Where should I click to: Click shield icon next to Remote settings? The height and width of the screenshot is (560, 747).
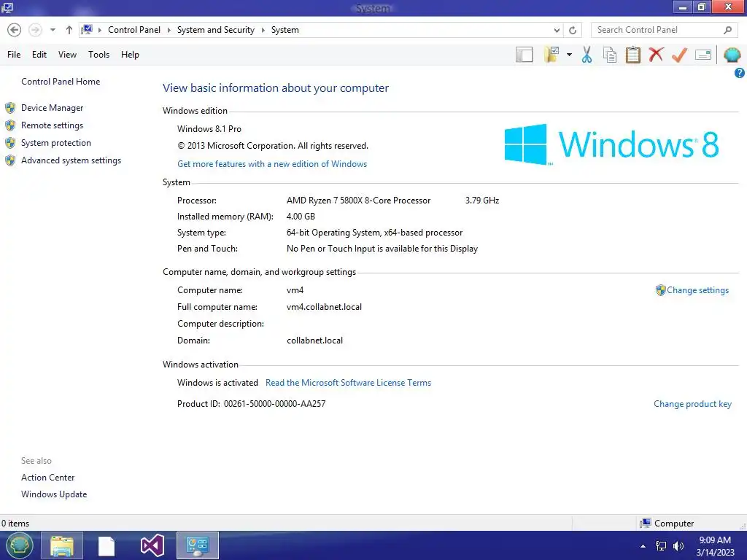coord(10,125)
